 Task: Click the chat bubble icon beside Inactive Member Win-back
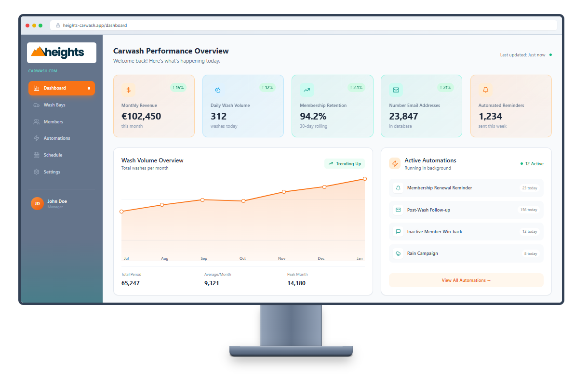tap(398, 231)
